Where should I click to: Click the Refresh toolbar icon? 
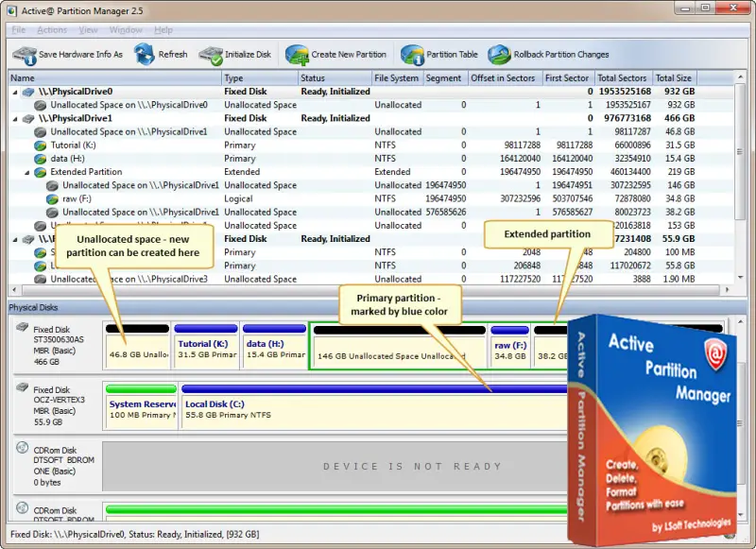point(144,55)
